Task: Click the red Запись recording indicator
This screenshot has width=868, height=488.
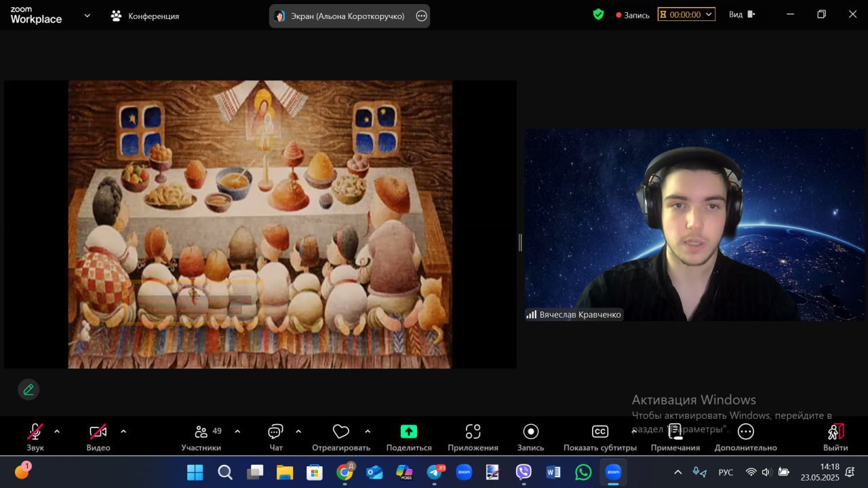Action: 633,15
